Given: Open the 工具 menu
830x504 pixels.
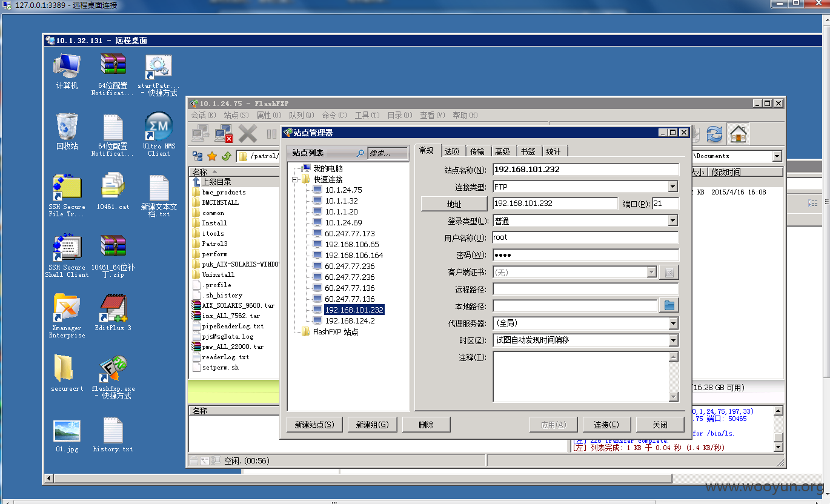Looking at the screenshot, I should pos(367,115).
